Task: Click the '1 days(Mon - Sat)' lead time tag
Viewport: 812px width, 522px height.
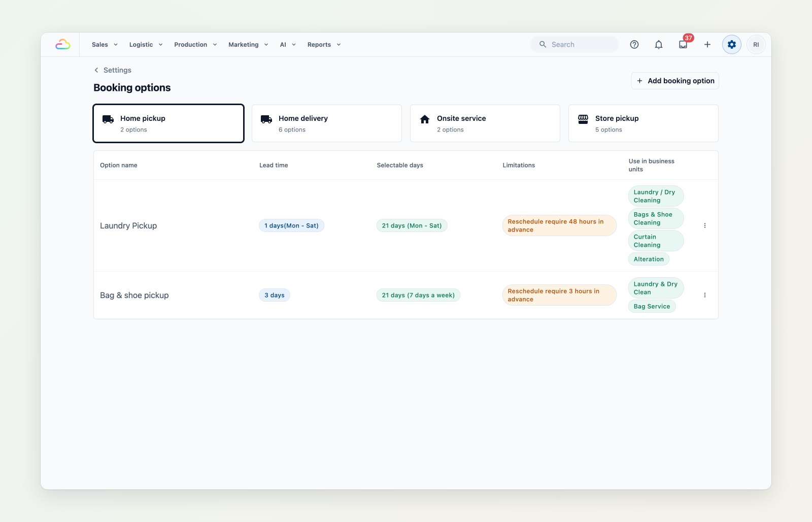Action: coord(291,225)
